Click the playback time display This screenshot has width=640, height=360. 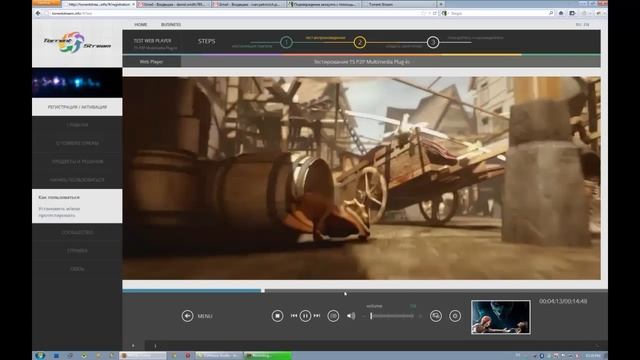pos(563,301)
